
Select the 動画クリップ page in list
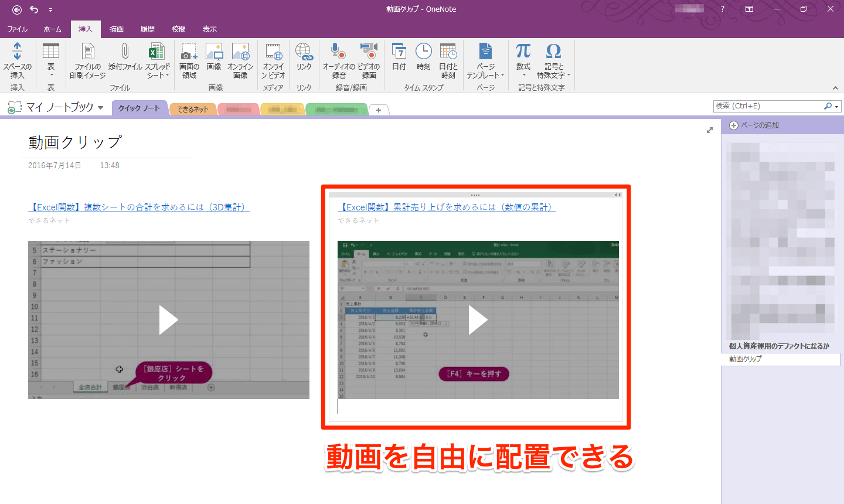click(x=781, y=359)
